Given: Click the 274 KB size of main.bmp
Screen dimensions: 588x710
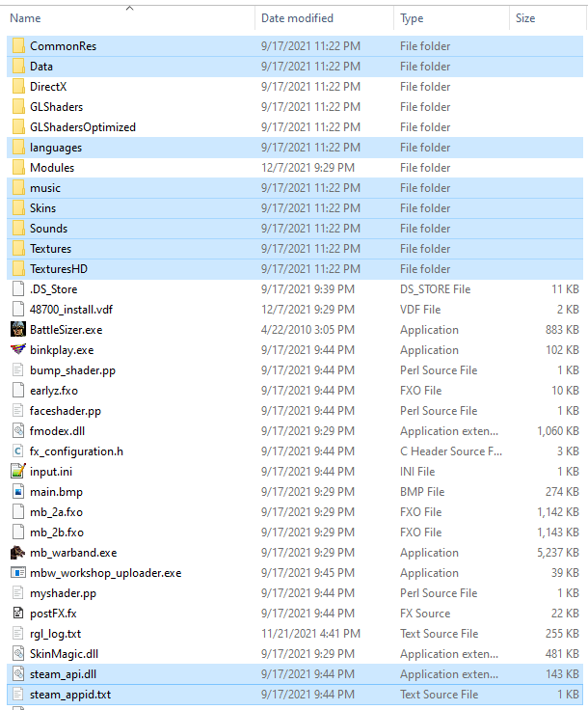Looking at the screenshot, I should tap(562, 492).
